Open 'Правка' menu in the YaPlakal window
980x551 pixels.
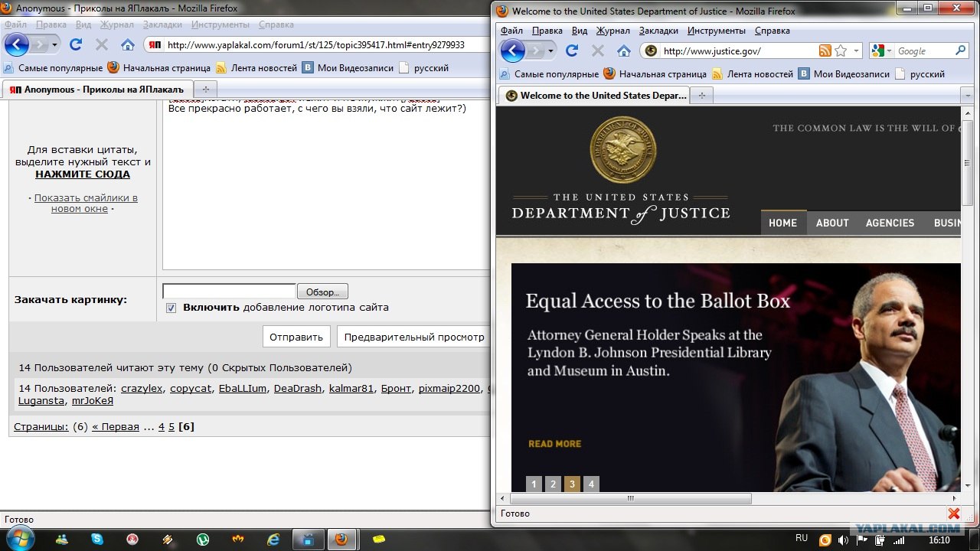click(51, 24)
